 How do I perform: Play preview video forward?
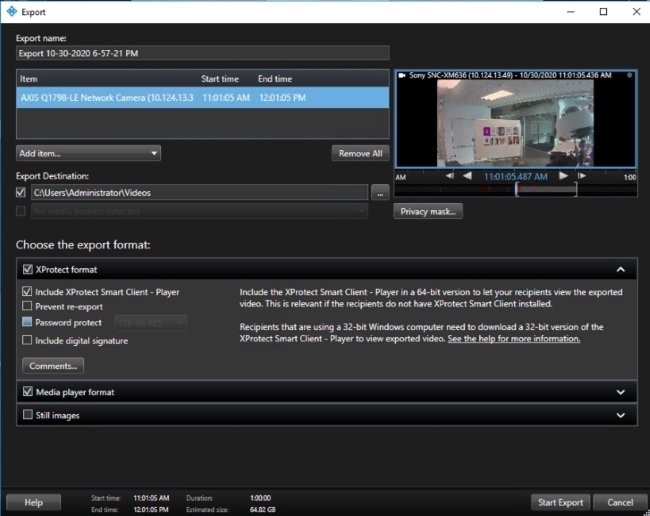pos(564,176)
